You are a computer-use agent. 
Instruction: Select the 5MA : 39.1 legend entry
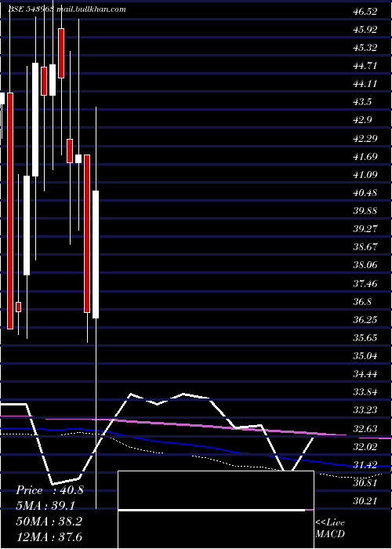[x=45, y=506]
